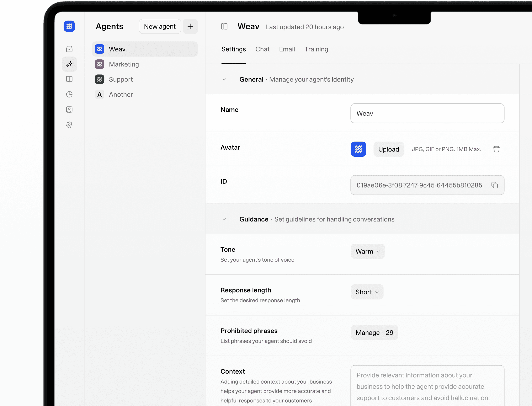Delete avatar with trash icon

click(x=496, y=149)
